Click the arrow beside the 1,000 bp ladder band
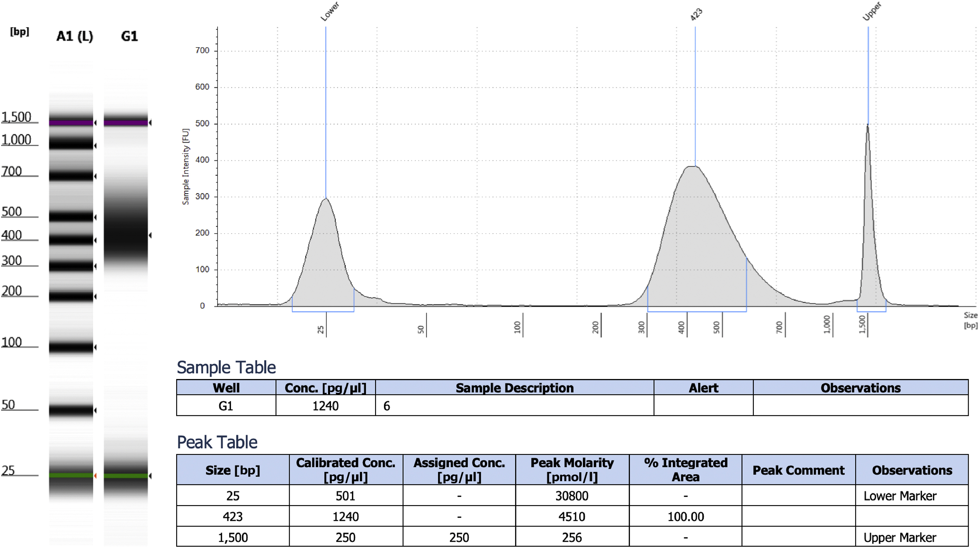Screen dimensions: 980x549 (95, 146)
